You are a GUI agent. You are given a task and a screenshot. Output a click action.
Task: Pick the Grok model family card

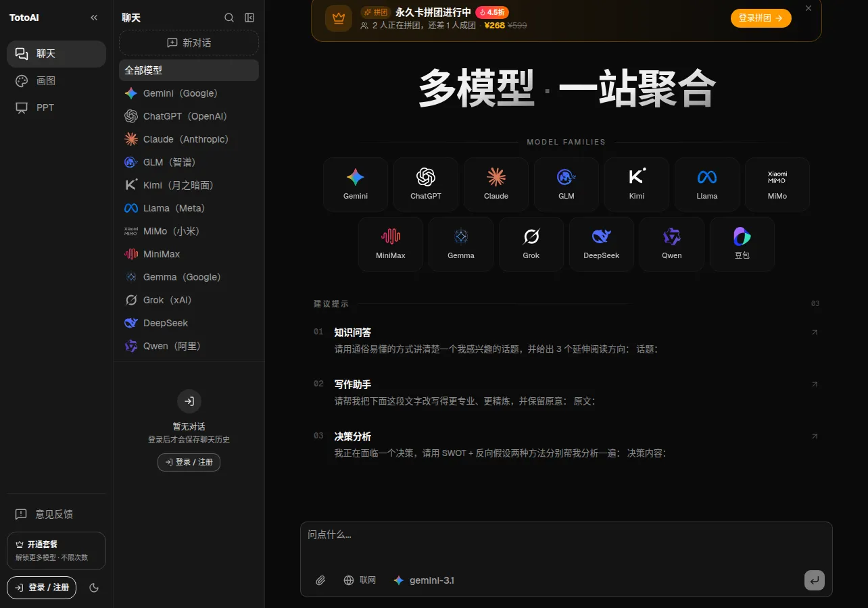(531, 244)
